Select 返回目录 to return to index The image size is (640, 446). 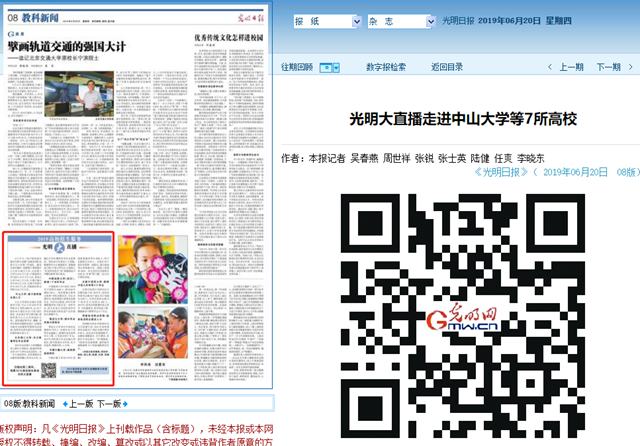point(447,68)
